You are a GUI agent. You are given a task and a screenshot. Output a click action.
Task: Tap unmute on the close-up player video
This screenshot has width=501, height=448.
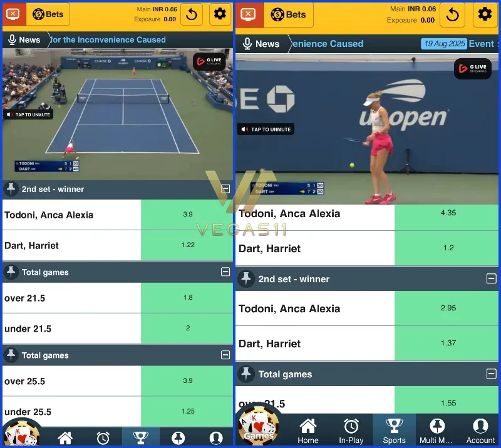coord(266,130)
